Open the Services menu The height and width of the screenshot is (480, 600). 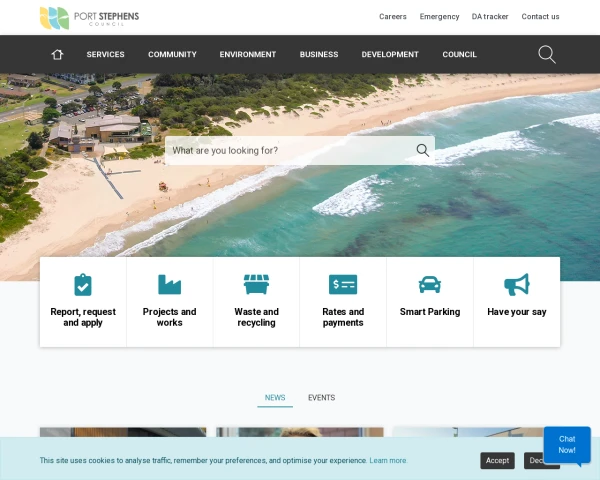pos(106,54)
